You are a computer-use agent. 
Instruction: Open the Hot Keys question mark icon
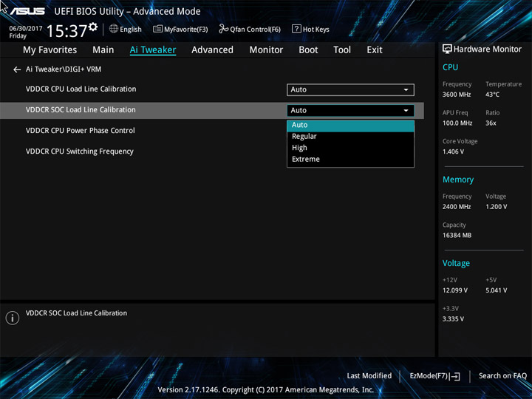(x=296, y=29)
